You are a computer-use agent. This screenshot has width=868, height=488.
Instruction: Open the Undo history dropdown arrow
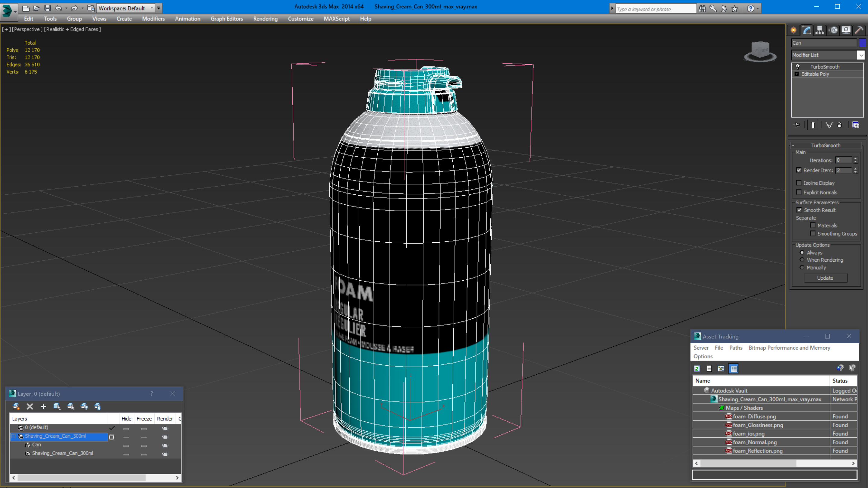click(x=66, y=8)
